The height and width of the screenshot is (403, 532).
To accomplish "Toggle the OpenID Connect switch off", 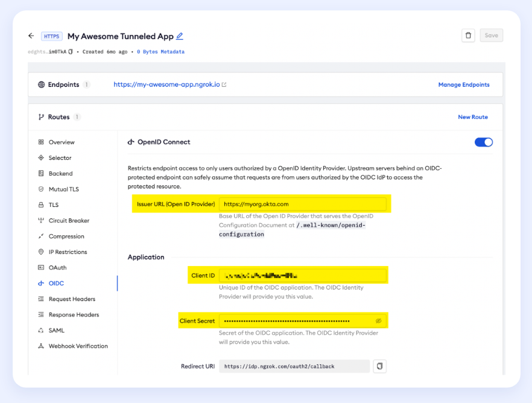I will click(484, 142).
